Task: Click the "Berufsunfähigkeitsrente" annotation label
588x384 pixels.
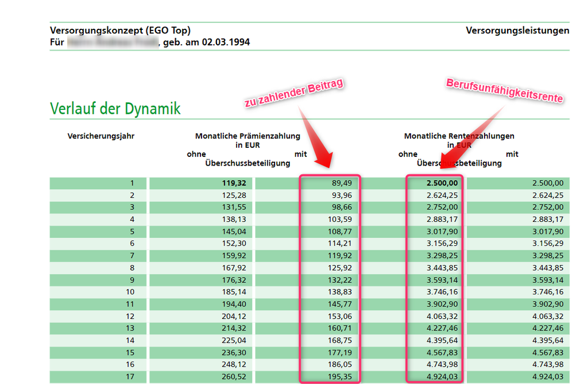Action: pyautogui.click(x=504, y=91)
